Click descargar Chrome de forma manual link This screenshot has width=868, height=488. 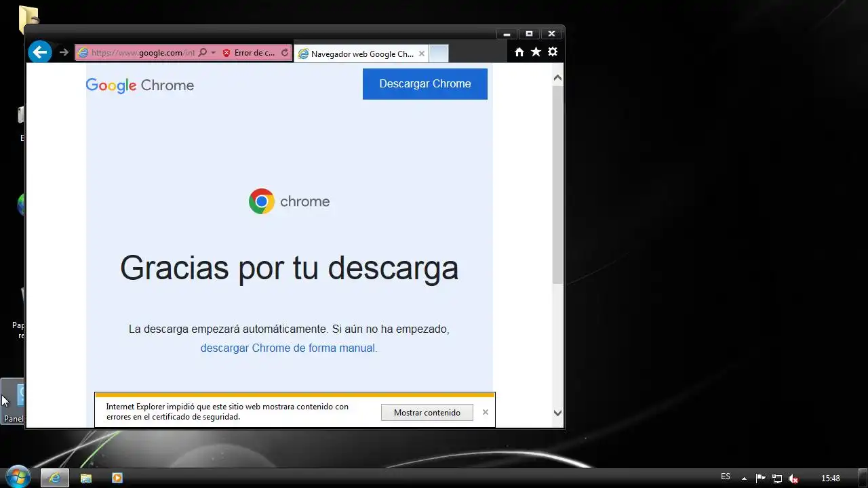(x=289, y=348)
